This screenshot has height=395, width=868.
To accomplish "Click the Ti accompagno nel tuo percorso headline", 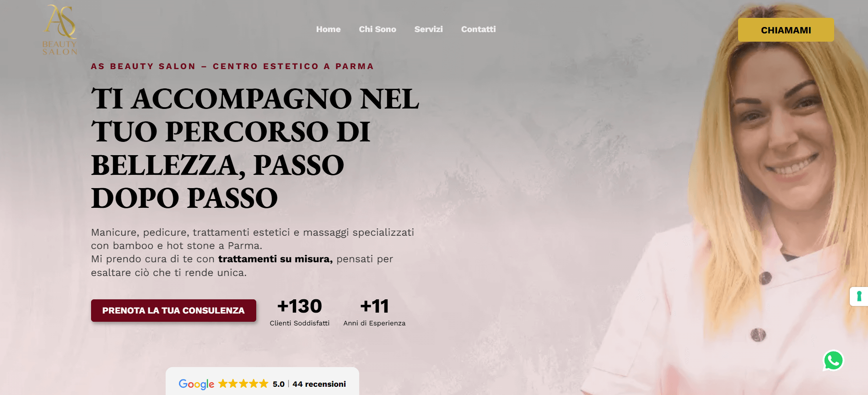I will 255,148.
